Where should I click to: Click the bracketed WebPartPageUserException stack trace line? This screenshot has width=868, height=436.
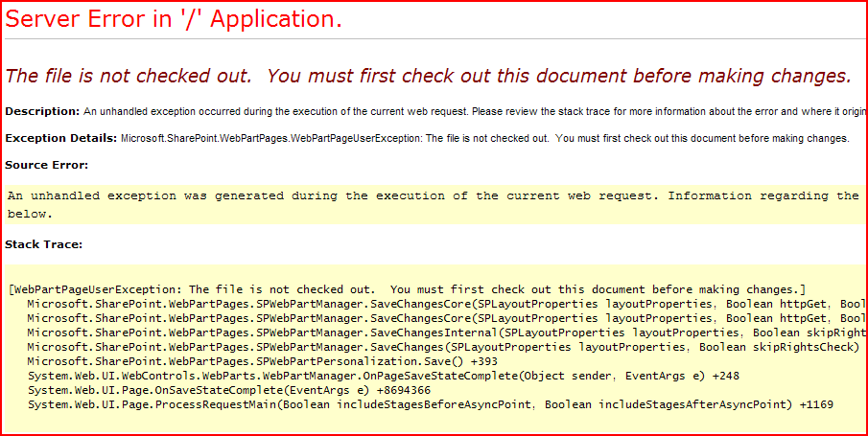coord(407,289)
